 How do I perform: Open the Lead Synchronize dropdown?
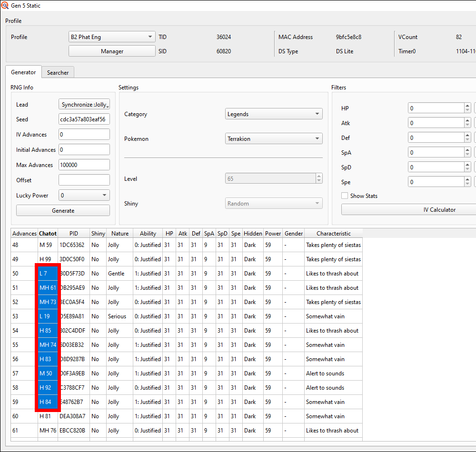pos(84,105)
